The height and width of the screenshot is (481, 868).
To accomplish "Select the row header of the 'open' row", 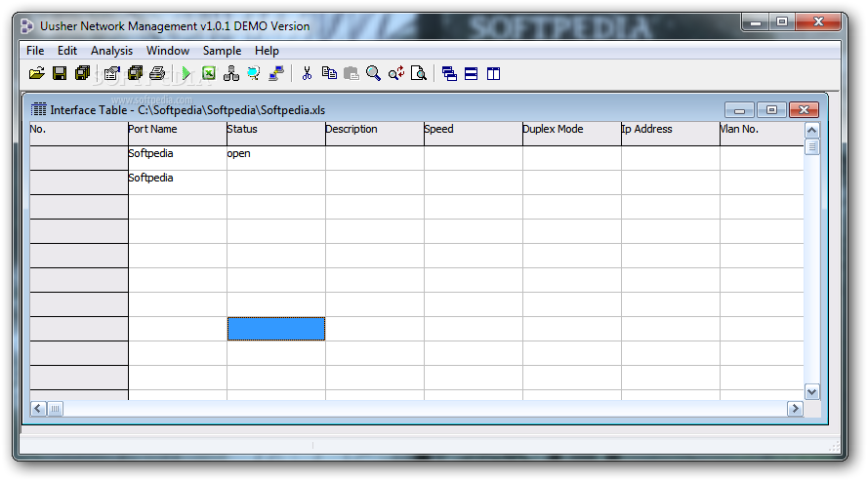I will click(79, 158).
